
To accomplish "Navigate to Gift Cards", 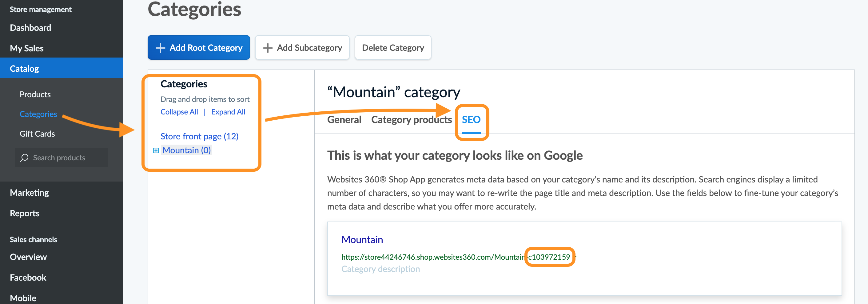I will pyautogui.click(x=37, y=134).
